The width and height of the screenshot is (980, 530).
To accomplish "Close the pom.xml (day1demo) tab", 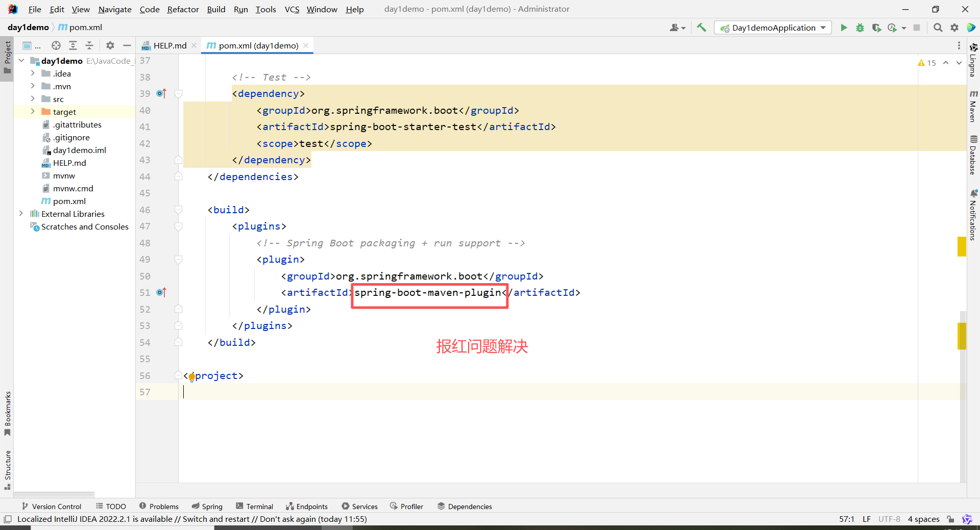I will coord(306,45).
